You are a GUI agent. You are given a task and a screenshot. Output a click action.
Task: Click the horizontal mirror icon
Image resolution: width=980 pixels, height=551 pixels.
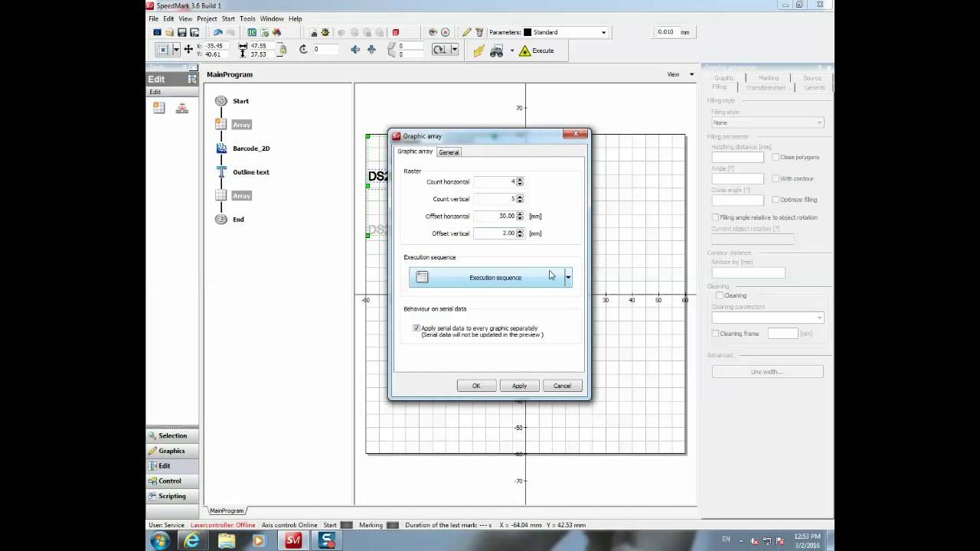355,50
